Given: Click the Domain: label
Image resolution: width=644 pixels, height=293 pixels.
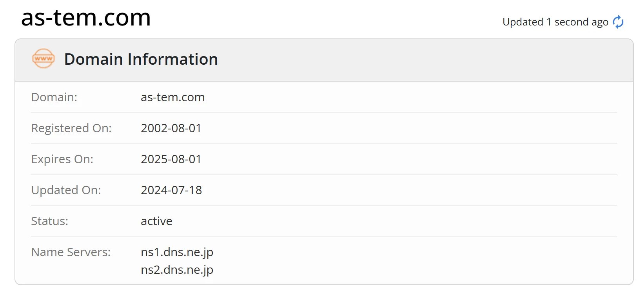Looking at the screenshot, I should pyautogui.click(x=54, y=97).
